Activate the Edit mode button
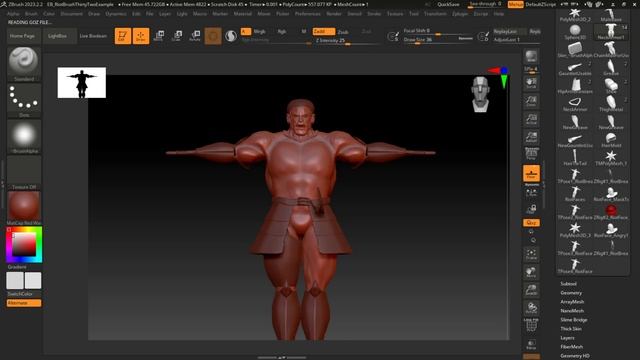Screen dimensions: 640x360 pos(122,36)
